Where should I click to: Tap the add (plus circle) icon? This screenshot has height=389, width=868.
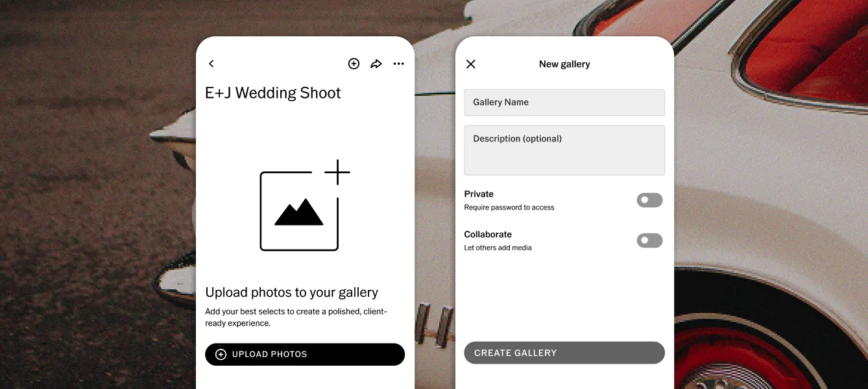click(354, 64)
